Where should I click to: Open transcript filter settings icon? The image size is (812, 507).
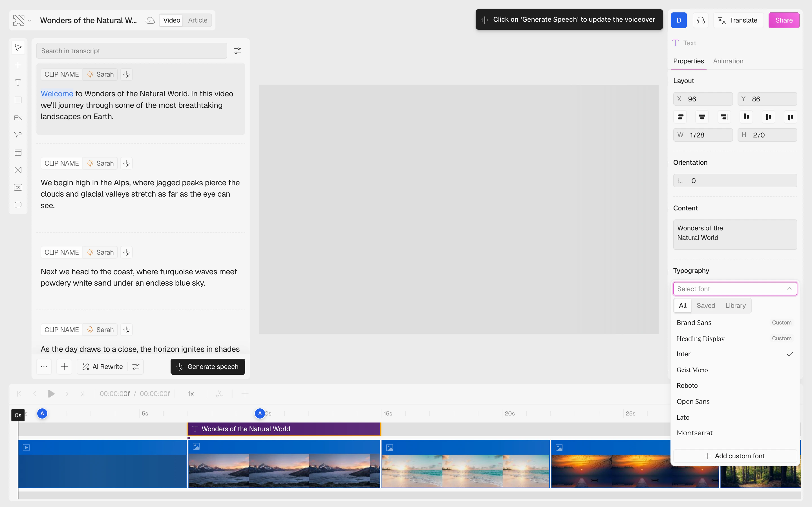237,51
